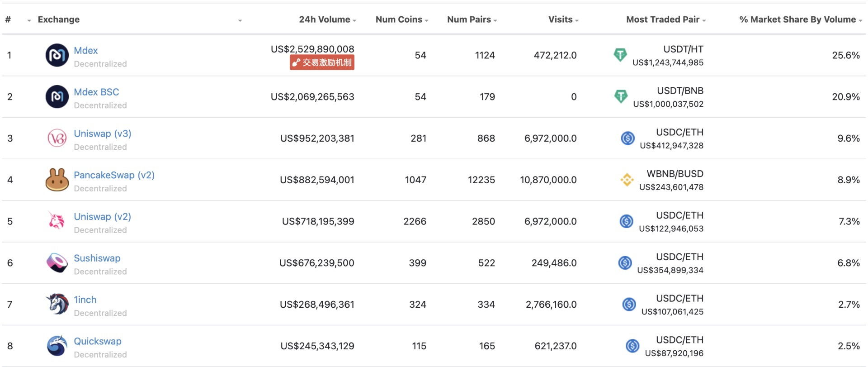Sort by % Market Share By Volume
This screenshot has height=367, width=868.
(x=801, y=19)
